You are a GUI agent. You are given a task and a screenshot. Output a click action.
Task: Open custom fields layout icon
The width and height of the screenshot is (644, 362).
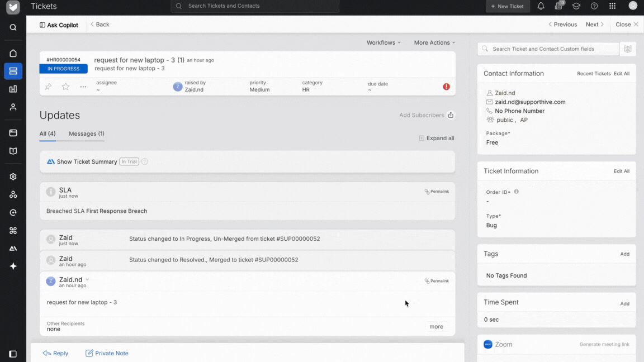[x=628, y=49]
